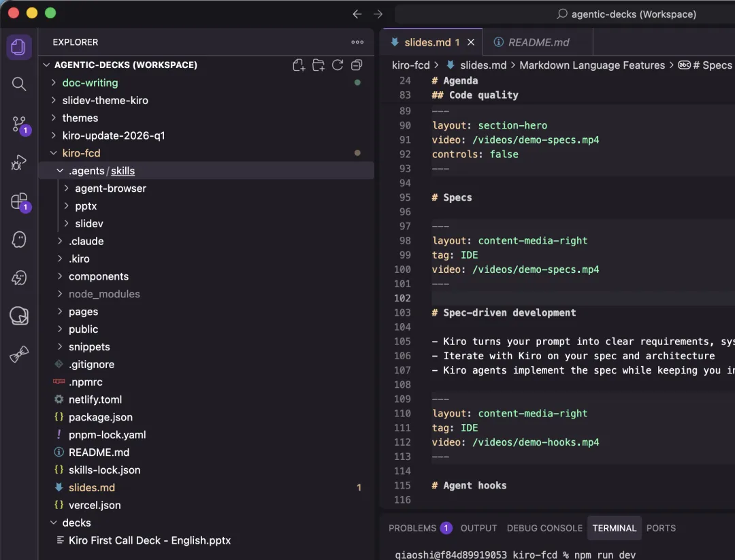
Task: Click the .npmrc file icon
Action: point(59,382)
